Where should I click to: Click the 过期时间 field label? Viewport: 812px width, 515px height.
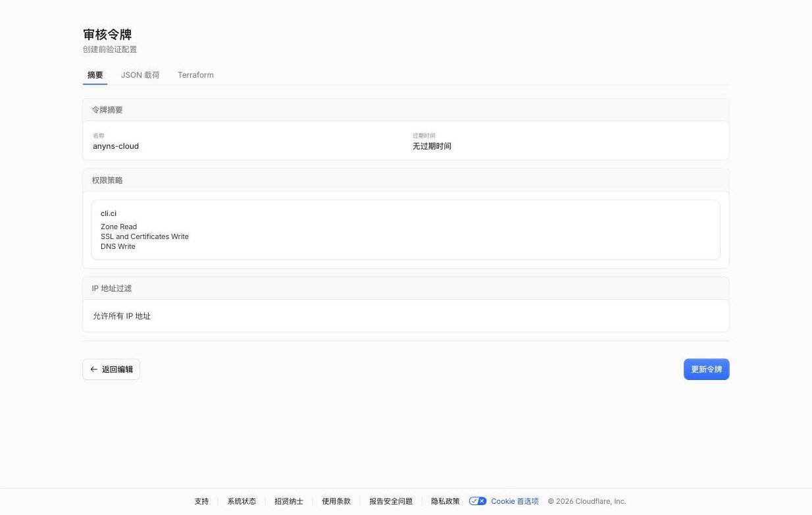point(424,136)
